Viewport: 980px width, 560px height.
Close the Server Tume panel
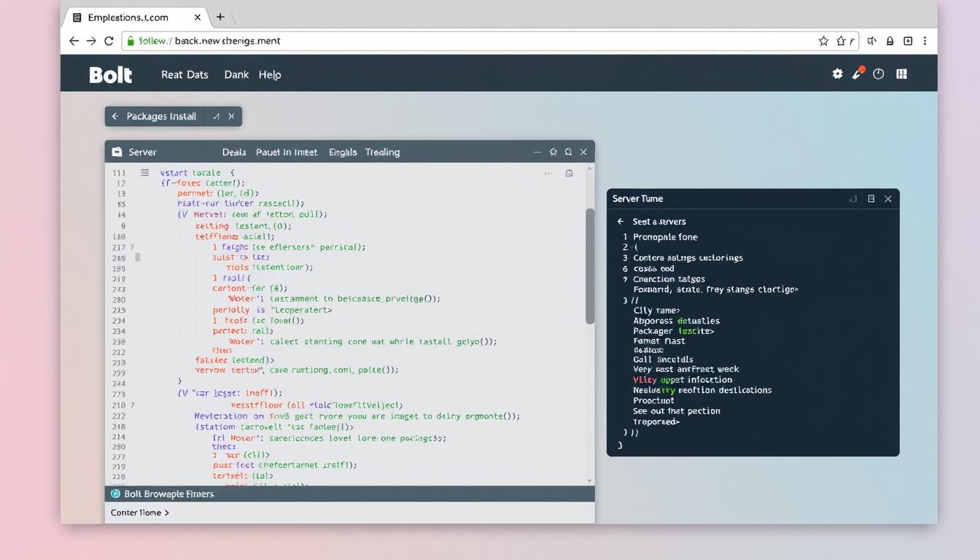click(x=887, y=198)
